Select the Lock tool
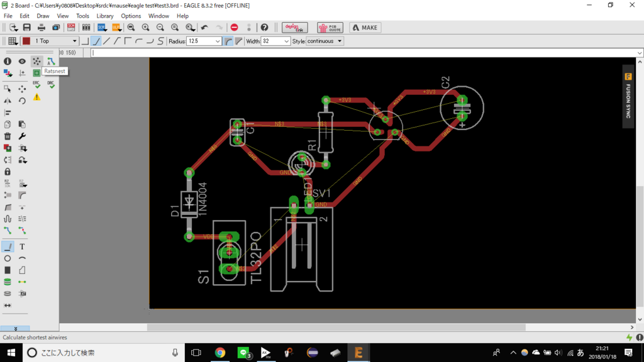 [x=8, y=172]
